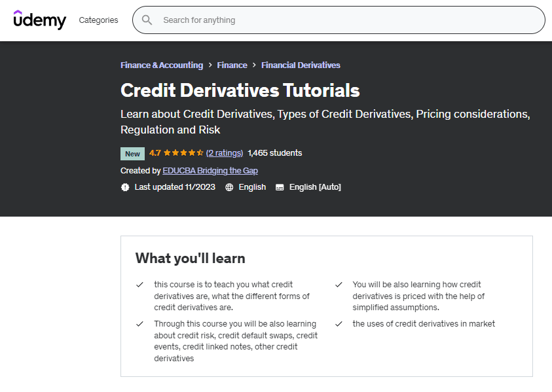
Task: Click the search magnifier icon
Action: point(147,20)
